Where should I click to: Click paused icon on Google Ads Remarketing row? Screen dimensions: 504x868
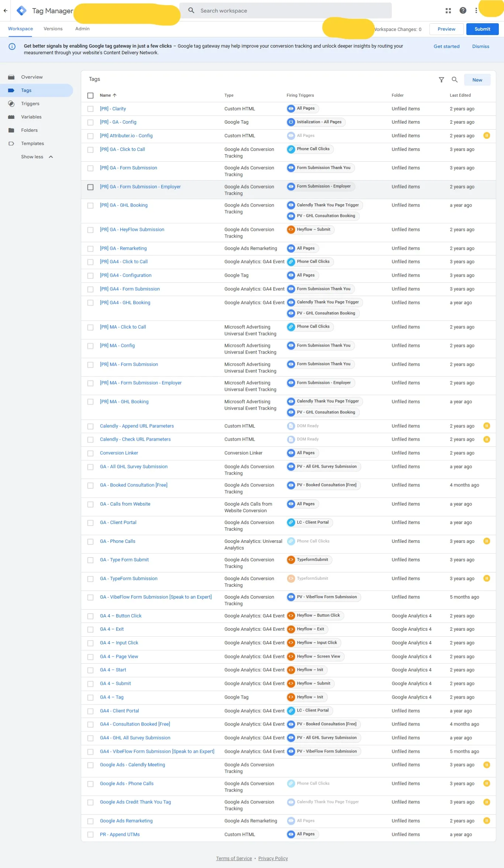(x=487, y=821)
